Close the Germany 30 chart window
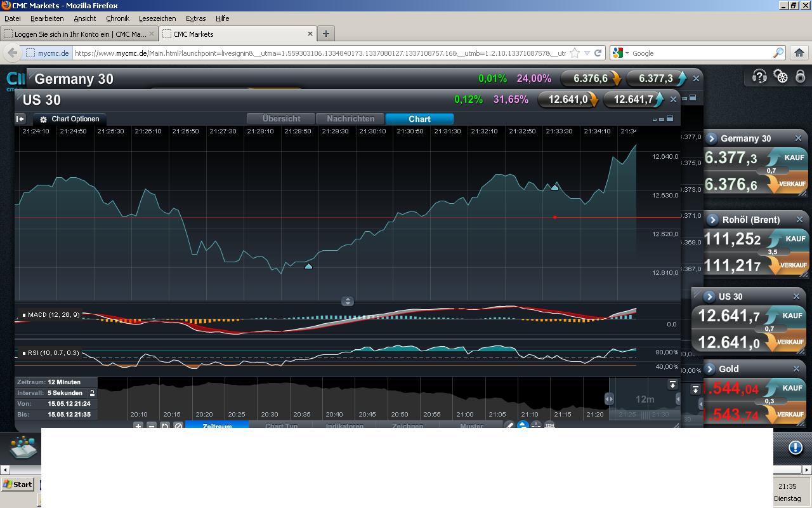 point(696,78)
